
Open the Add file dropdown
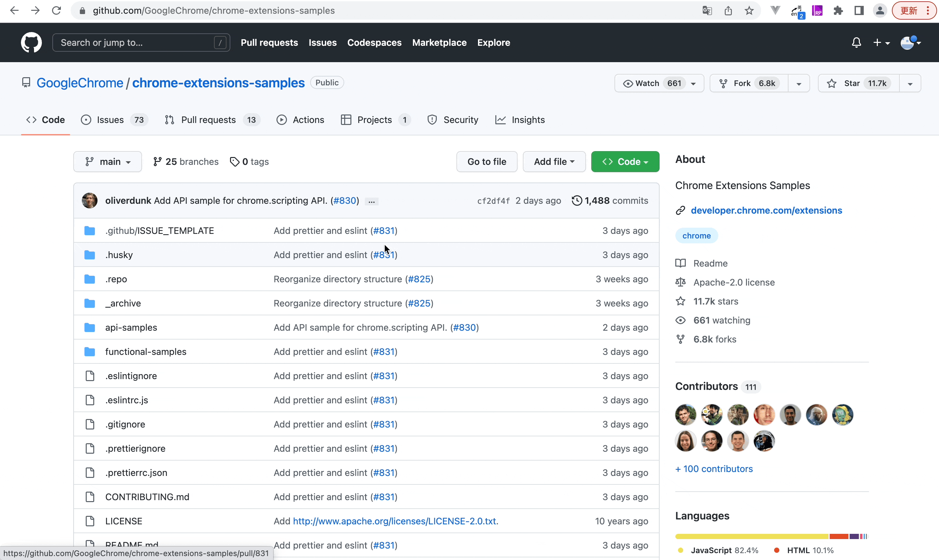(x=554, y=162)
